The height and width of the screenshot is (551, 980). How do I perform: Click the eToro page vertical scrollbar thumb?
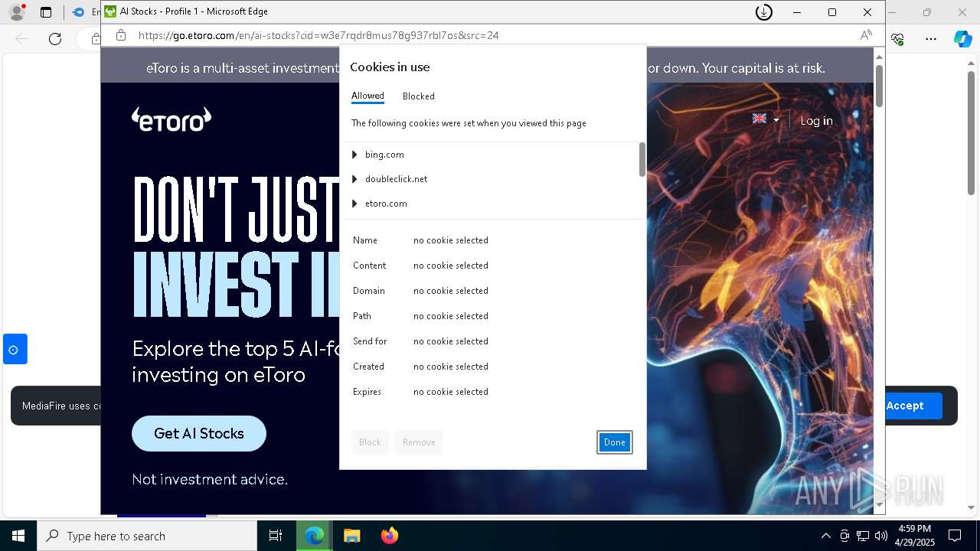point(879,86)
